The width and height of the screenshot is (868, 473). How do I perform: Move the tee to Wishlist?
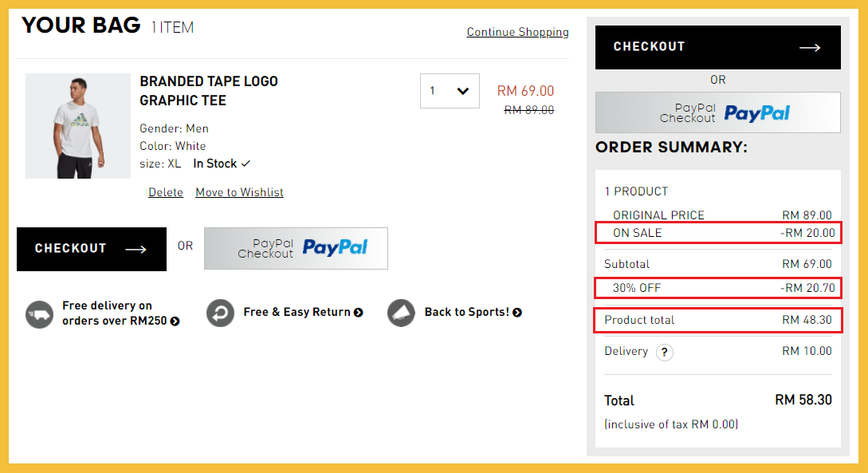(x=239, y=192)
